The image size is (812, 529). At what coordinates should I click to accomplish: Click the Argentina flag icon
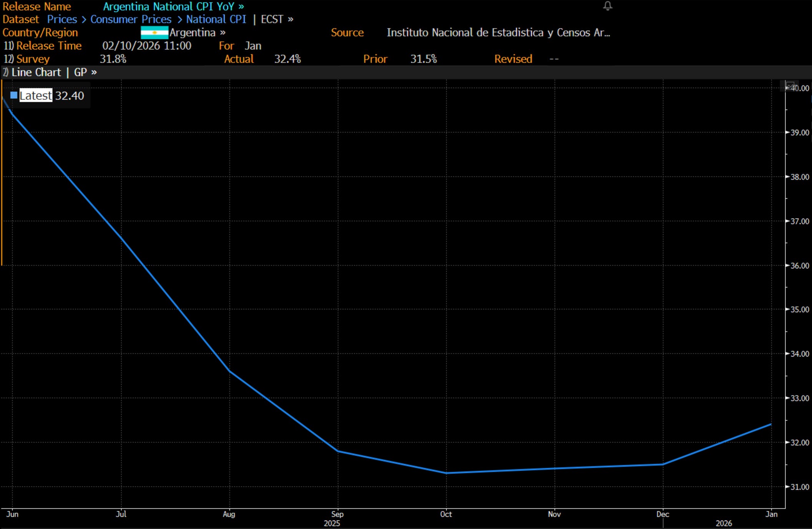pyautogui.click(x=154, y=33)
